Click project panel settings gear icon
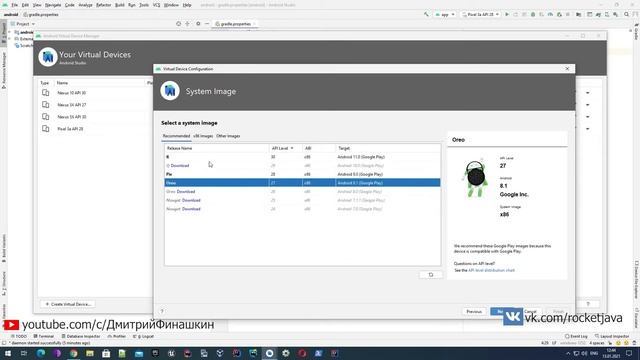The height and width of the screenshot is (360, 640). (x=198, y=24)
